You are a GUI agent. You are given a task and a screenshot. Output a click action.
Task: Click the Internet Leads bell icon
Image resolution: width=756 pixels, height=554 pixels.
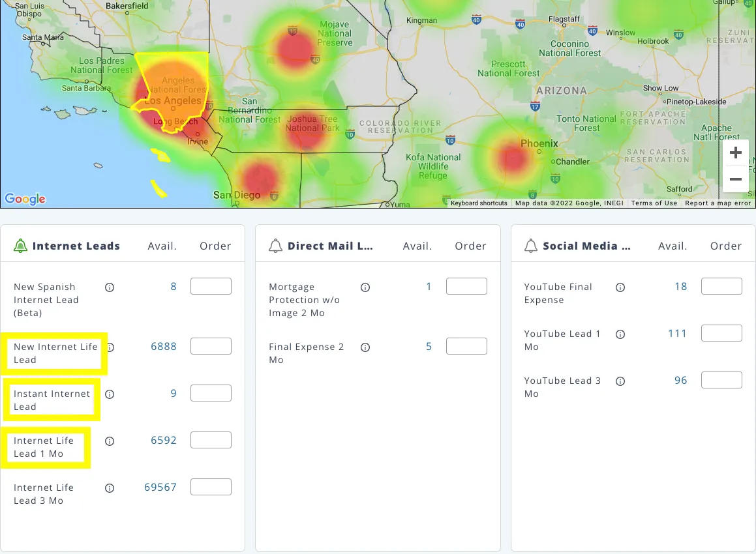(20, 246)
